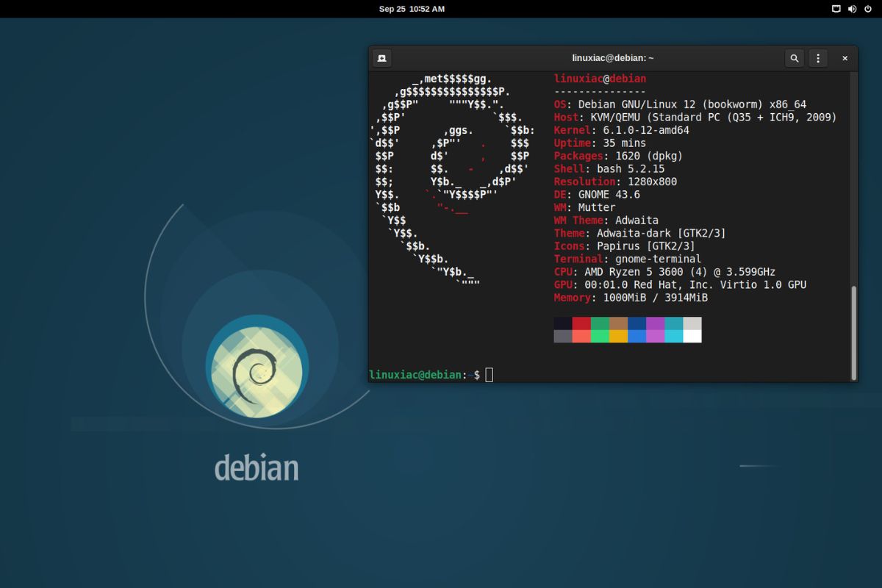882x588 pixels.
Task: Click the dark blue swatch in the top palette row
Action: click(637, 323)
